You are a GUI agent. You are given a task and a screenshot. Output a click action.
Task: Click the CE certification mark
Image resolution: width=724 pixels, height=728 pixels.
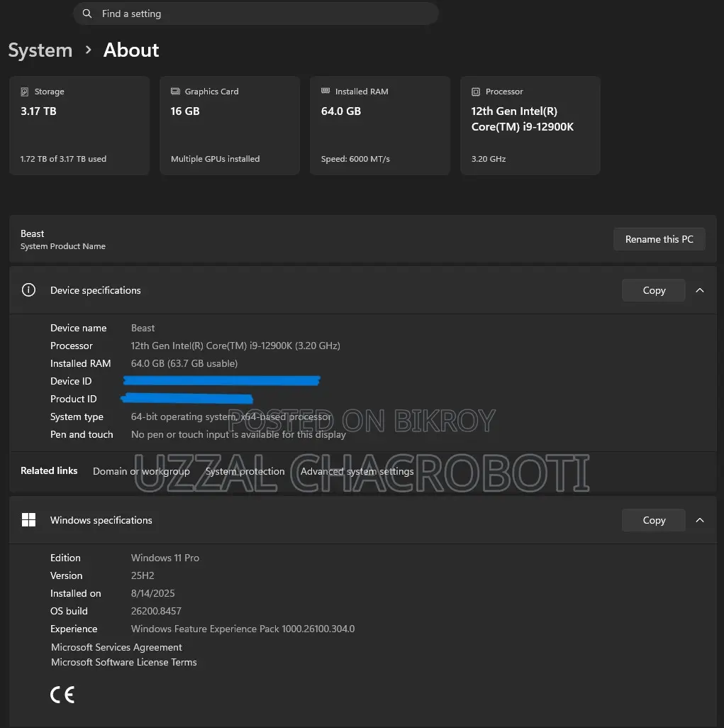pyautogui.click(x=62, y=695)
